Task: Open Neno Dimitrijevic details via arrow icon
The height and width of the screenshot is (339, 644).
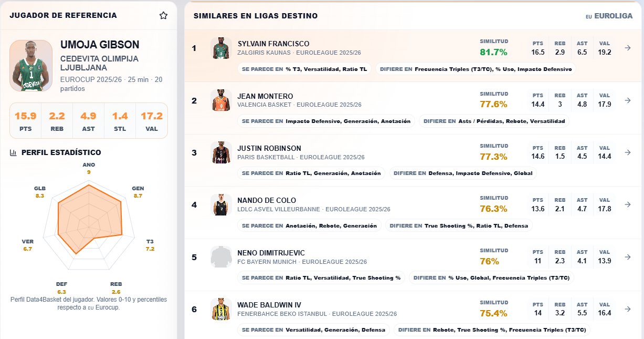Action: click(x=627, y=257)
